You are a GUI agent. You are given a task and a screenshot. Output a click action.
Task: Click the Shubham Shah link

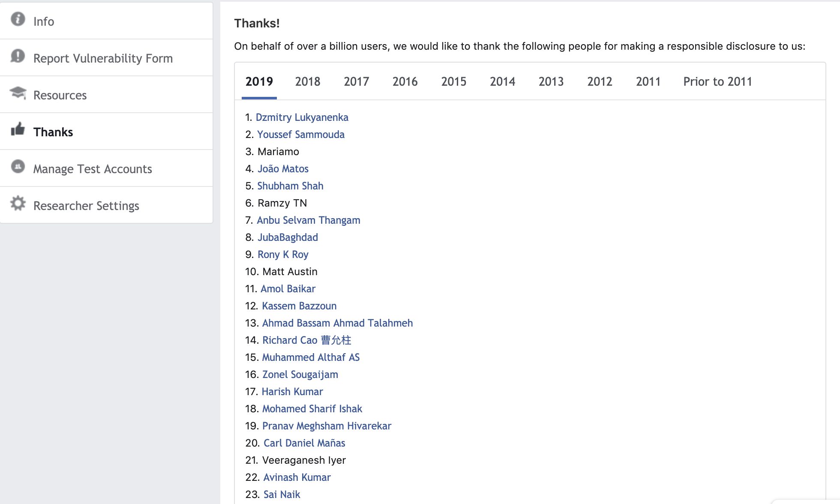290,186
